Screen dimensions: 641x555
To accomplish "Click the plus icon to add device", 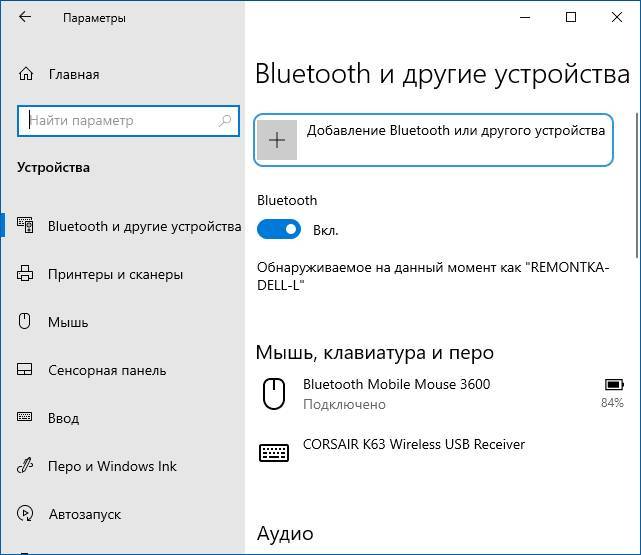I will pyautogui.click(x=277, y=140).
